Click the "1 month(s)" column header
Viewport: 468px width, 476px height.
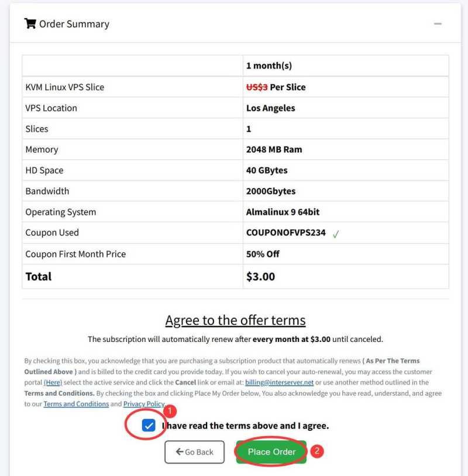coord(269,66)
